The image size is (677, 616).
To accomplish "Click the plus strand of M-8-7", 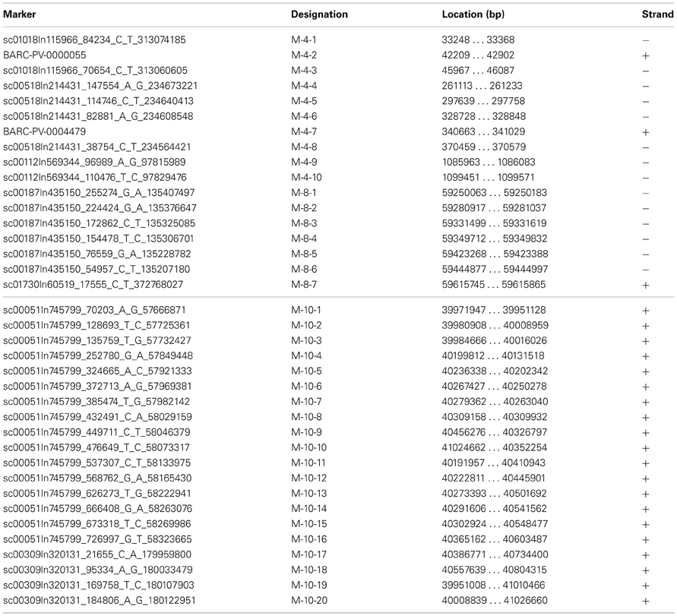I will pyautogui.click(x=646, y=286).
